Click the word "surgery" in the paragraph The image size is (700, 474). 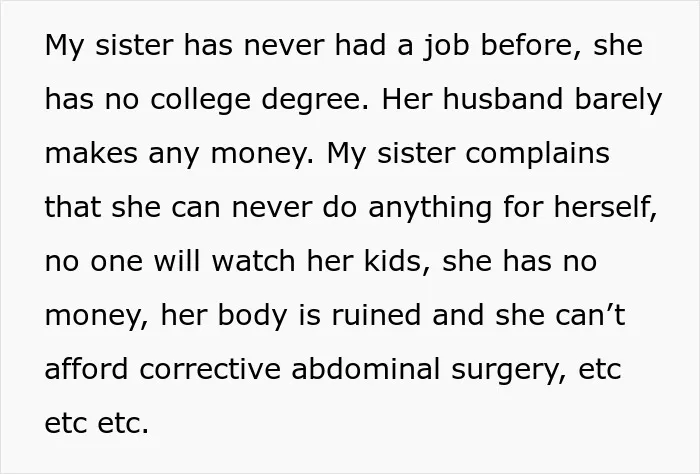[x=508, y=371]
